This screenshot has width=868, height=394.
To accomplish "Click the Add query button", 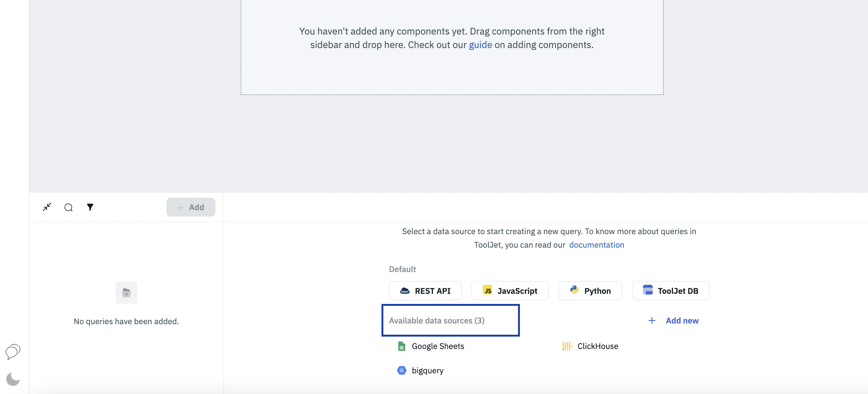I will tap(191, 207).
